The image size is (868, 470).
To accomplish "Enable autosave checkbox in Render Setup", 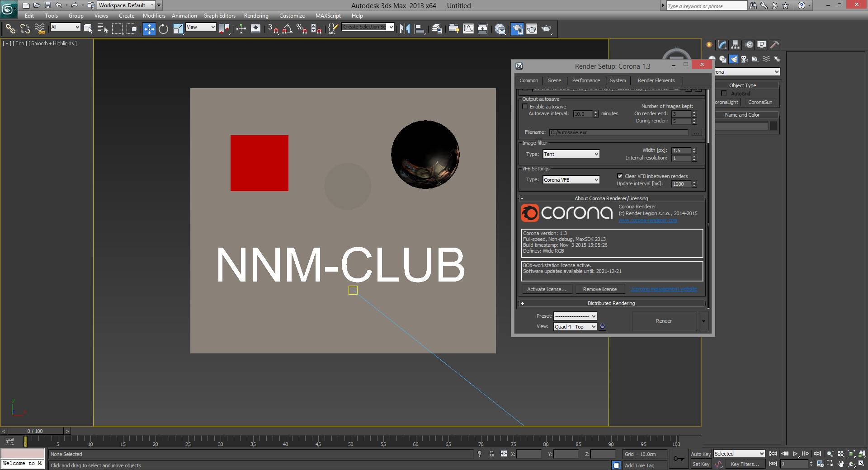I will click(525, 107).
